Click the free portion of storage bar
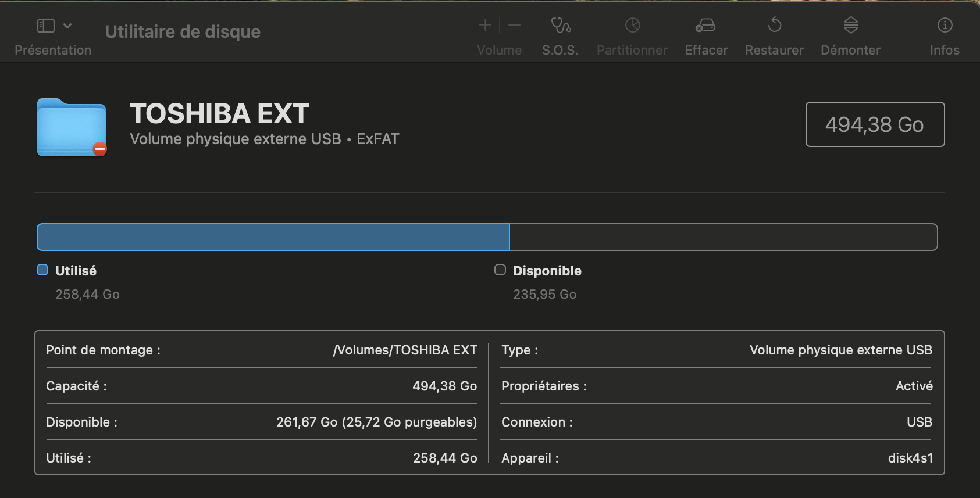 pyautogui.click(x=723, y=237)
